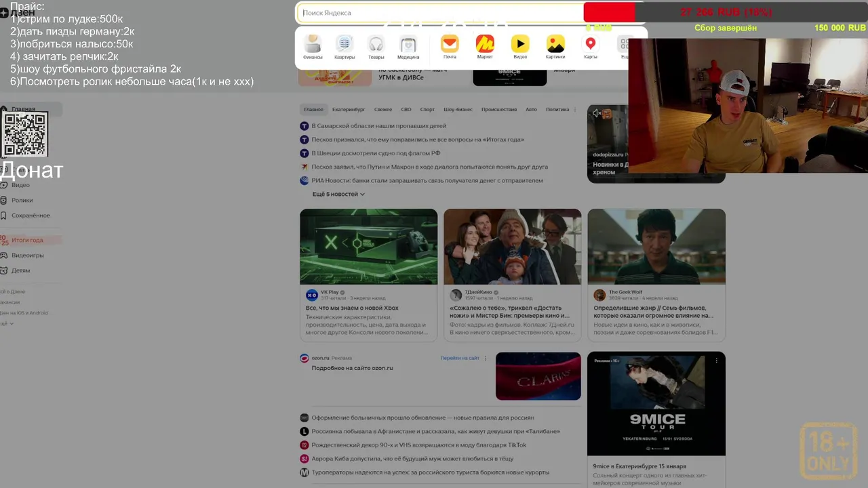This screenshot has height=488, width=868.
Task: Open the Clarins ad image
Action: pos(538,376)
